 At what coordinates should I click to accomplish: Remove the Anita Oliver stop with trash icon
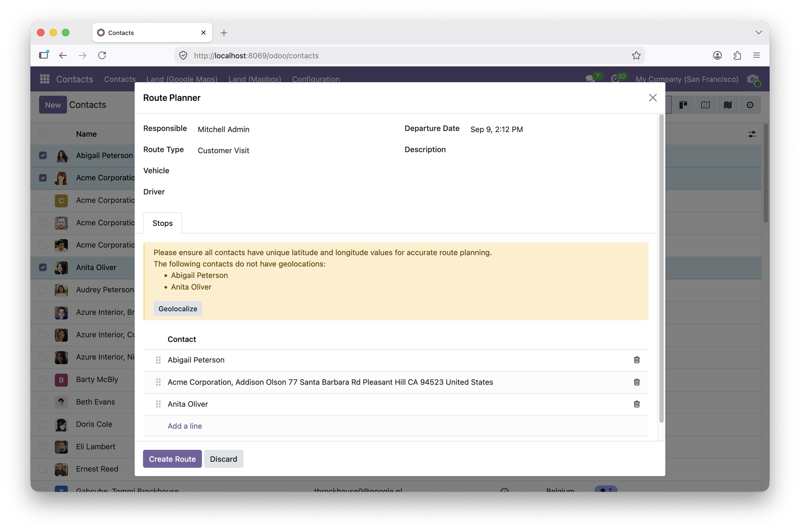coord(636,404)
